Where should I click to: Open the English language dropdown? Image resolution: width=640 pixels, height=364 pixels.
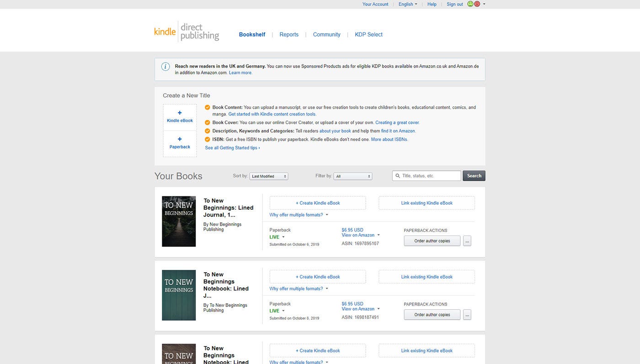pos(408,4)
